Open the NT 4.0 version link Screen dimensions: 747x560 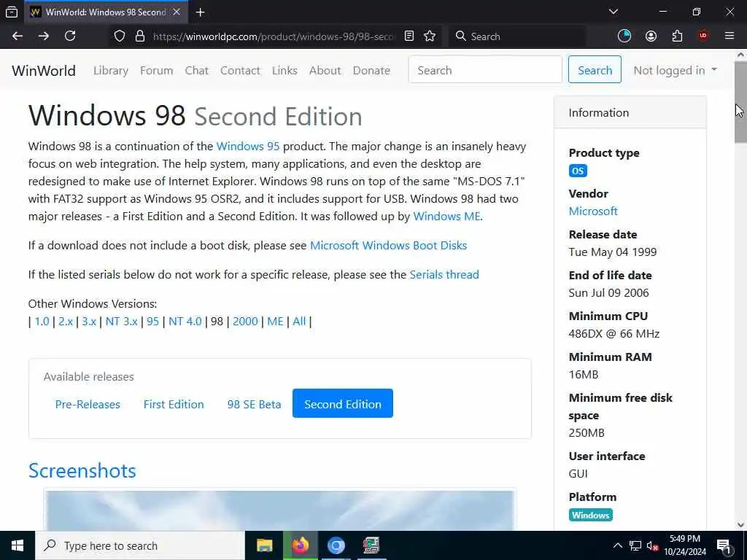[x=185, y=322]
